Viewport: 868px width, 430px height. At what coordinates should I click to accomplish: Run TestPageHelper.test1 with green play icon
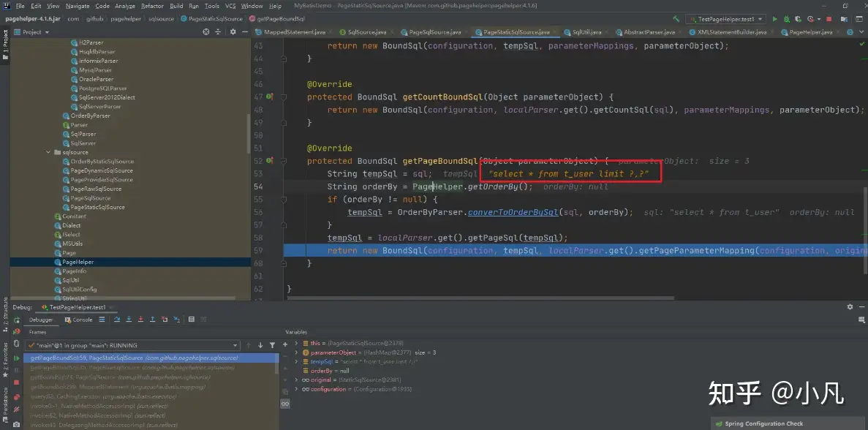pyautogui.click(x=775, y=19)
